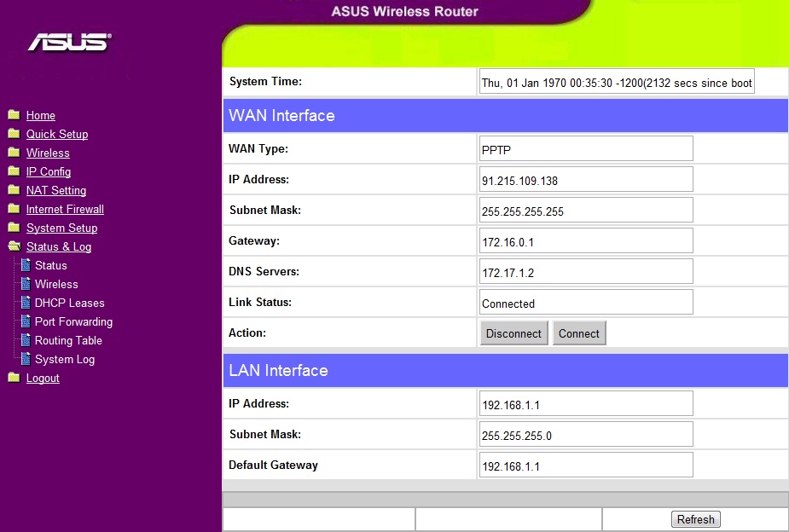The height and width of the screenshot is (532, 789).
Task: Click the Default Gateway field 192.168.1.1
Action: [586, 465]
